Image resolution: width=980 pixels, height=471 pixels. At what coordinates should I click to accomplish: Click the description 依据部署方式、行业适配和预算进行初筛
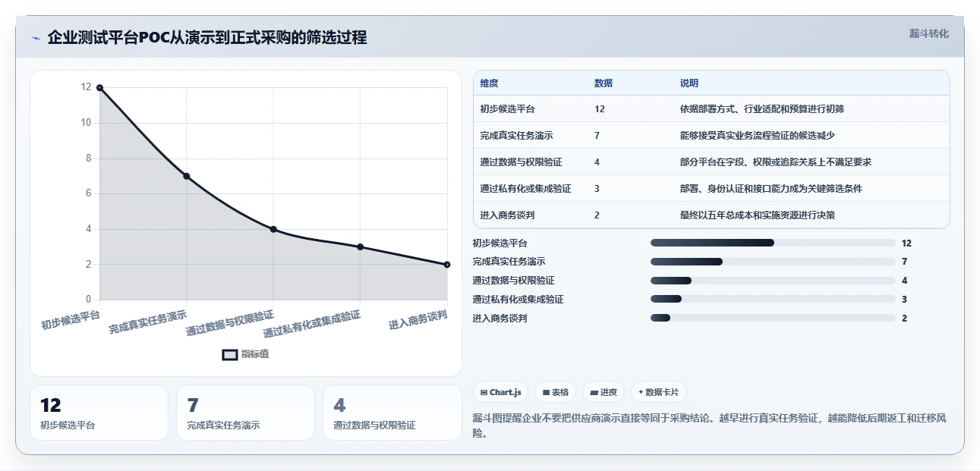(762, 109)
